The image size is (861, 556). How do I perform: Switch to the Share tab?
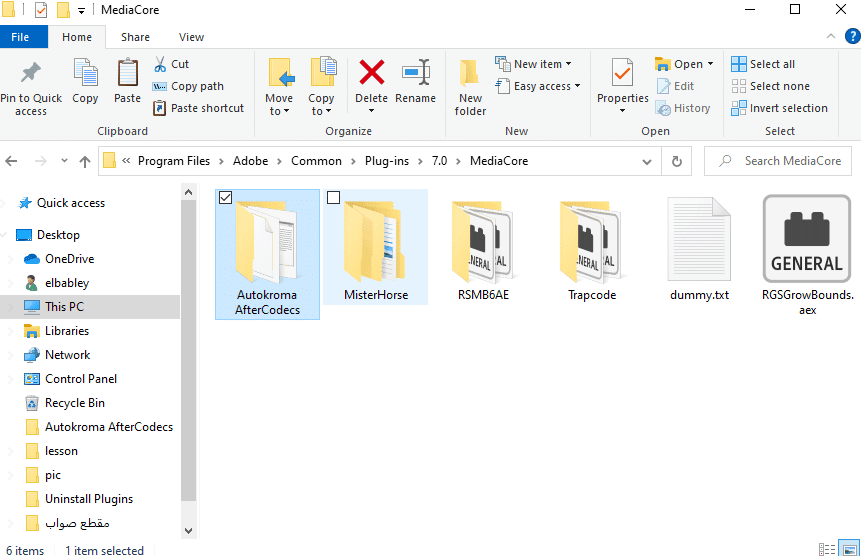pyautogui.click(x=135, y=37)
